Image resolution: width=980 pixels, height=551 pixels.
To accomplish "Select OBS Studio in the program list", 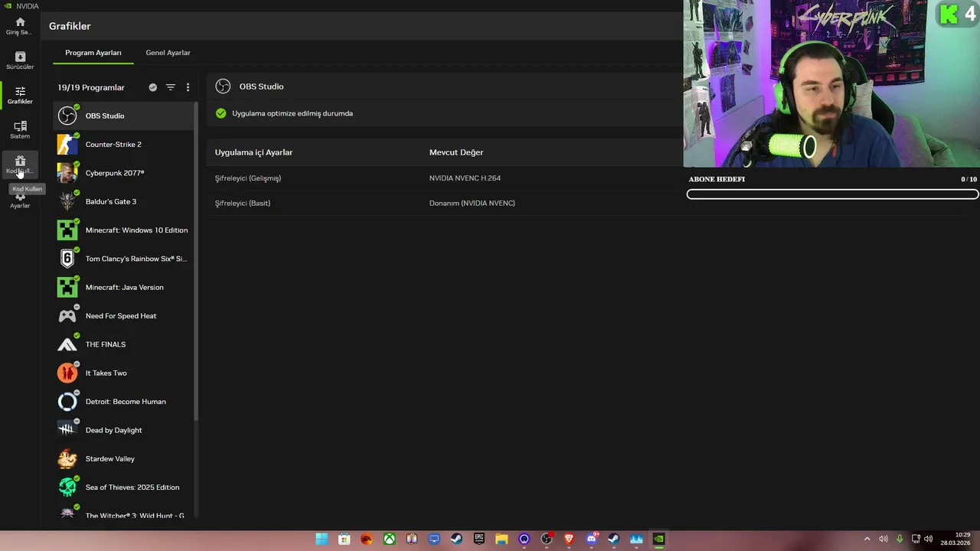I will (x=123, y=116).
